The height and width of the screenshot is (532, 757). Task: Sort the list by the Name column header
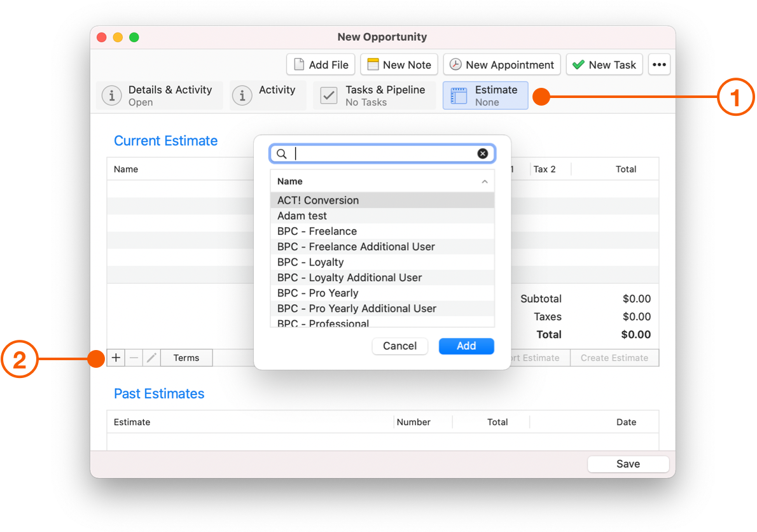click(382, 181)
